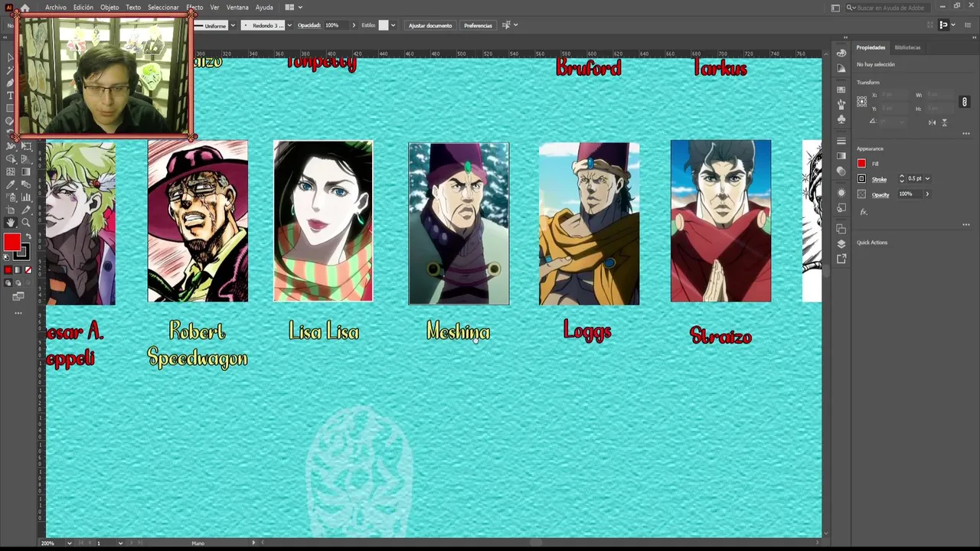Click the fx effects button

[x=864, y=212]
